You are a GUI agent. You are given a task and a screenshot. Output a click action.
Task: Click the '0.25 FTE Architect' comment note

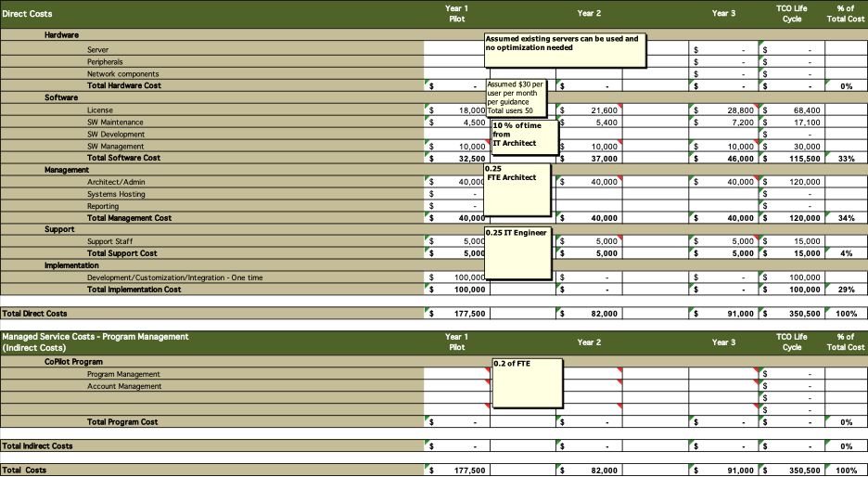(517, 189)
